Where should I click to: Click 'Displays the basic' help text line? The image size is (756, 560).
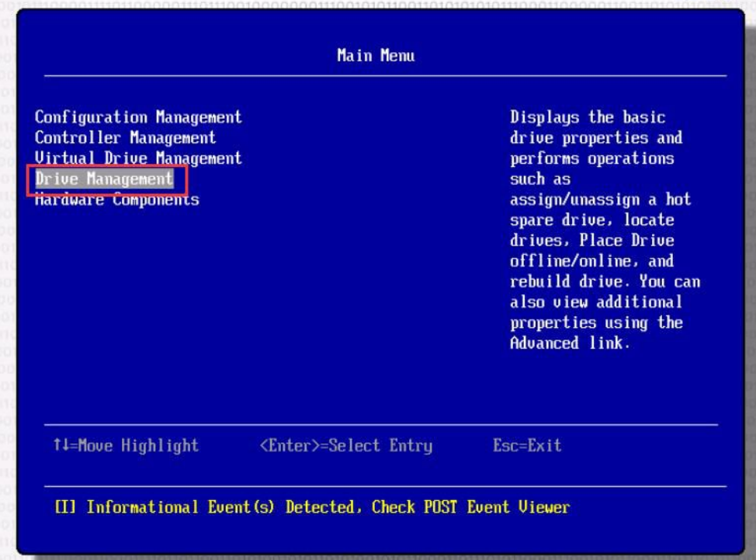(x=588, y=117)
